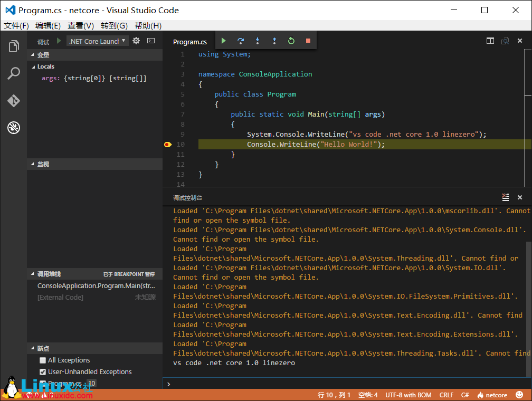Screen dimensions: 532x401
Task: Click the 已于 BREAKPOINT 暂停 status label
Action: point(129,274)
